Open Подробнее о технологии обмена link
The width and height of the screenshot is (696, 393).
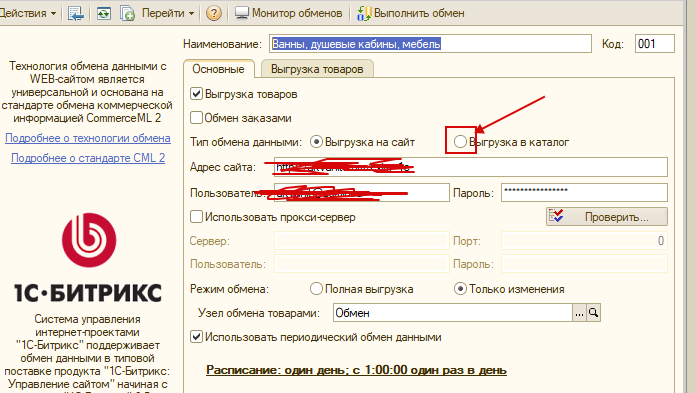pos(88,138)
